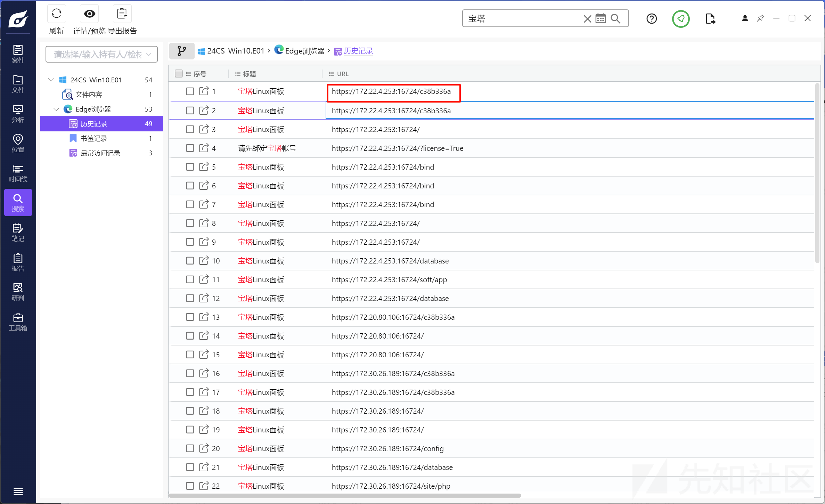Screen dimensions: 825x504
Task: Open the user account icon
Action: 745,18
